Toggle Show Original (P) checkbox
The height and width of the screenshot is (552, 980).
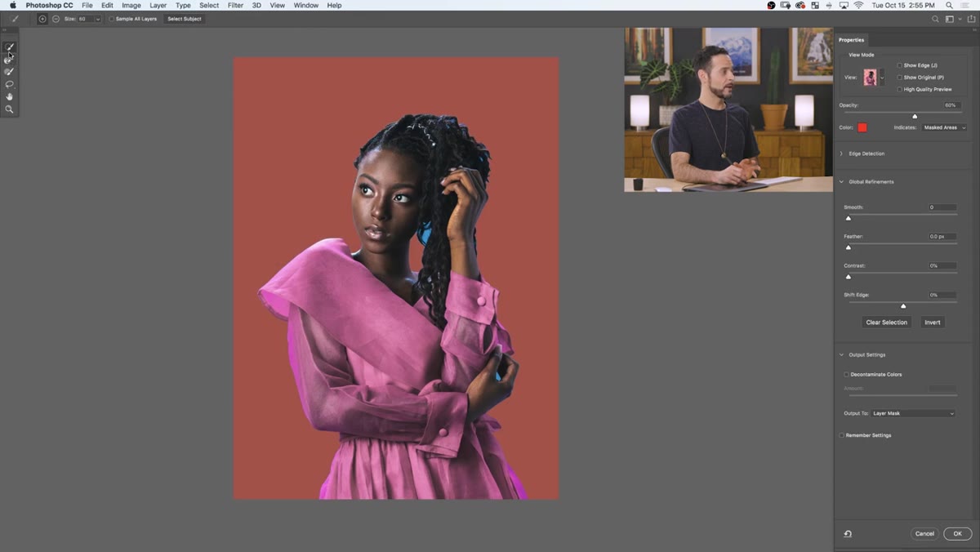pos(900,78)
